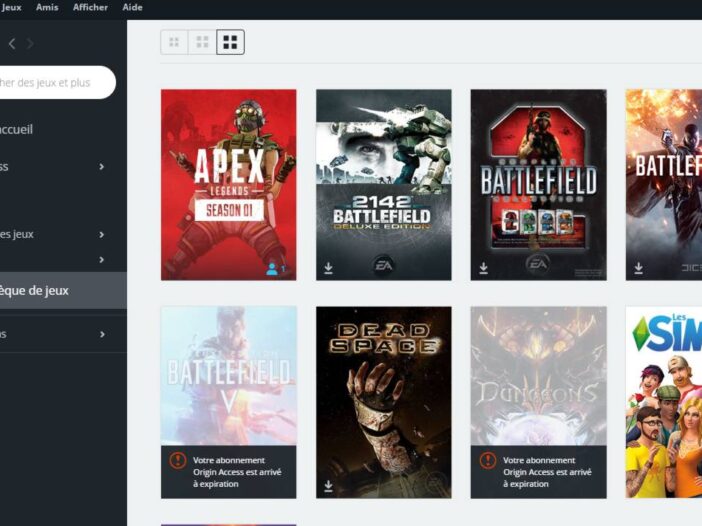
Task: Open the Battlefield 2 Complete Collection tile
Action: pyautogui.click(x=539, y=185)
